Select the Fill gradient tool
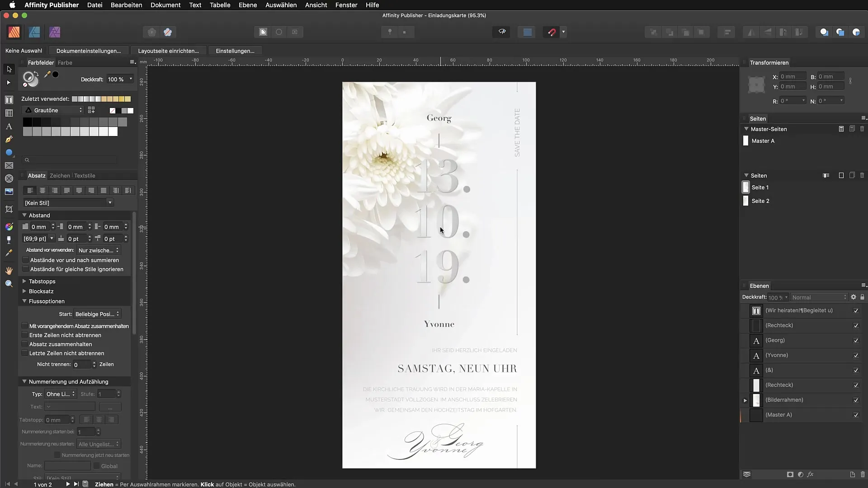 click(x=9, y=226)
